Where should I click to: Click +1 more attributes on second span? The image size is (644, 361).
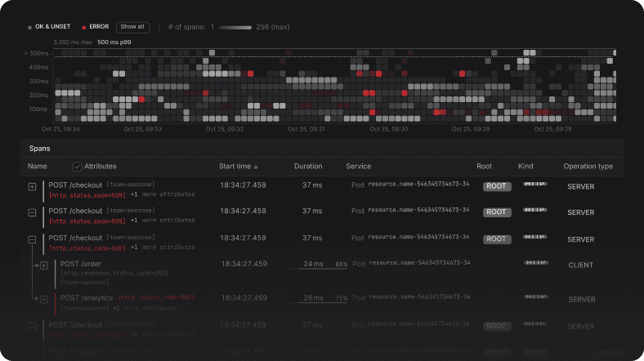(x=163, y=221)
